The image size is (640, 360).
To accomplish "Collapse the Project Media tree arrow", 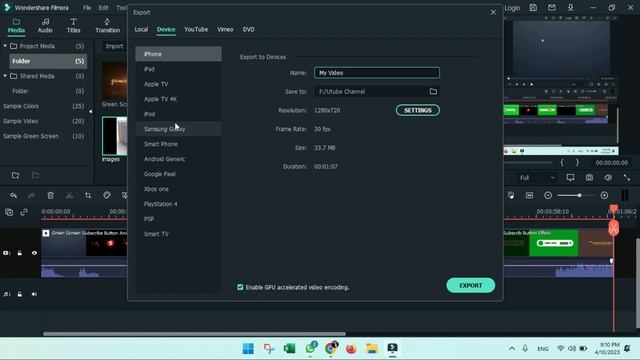I will tap(5, 46).
